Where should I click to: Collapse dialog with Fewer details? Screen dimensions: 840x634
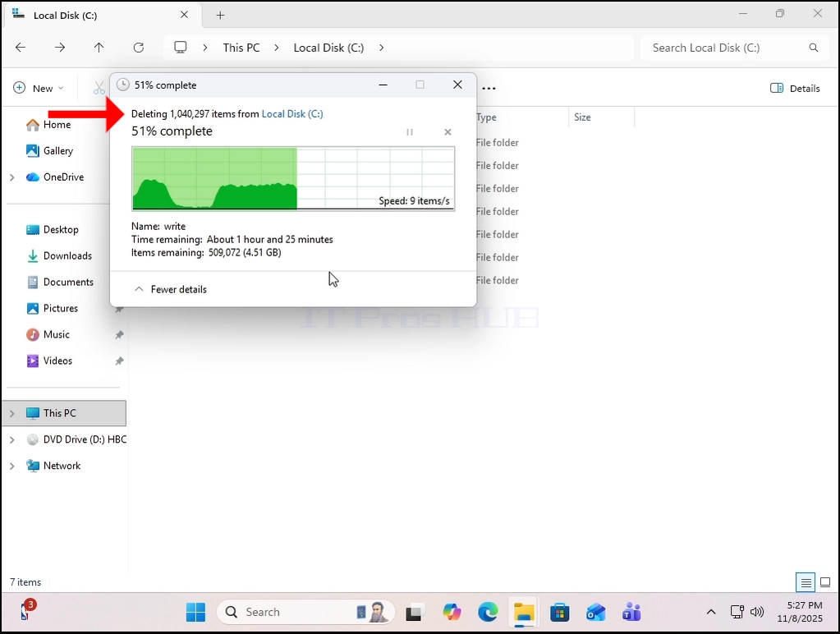(x=170, y=289)
